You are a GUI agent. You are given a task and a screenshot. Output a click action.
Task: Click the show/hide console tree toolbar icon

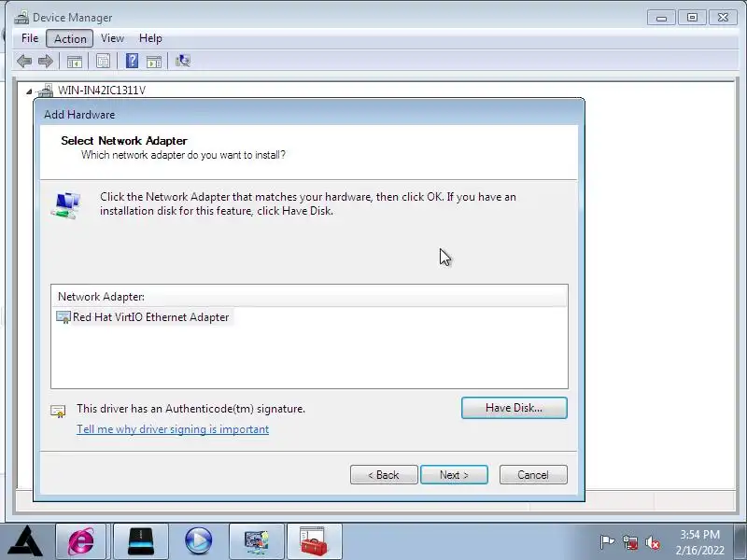pos(75,61)
